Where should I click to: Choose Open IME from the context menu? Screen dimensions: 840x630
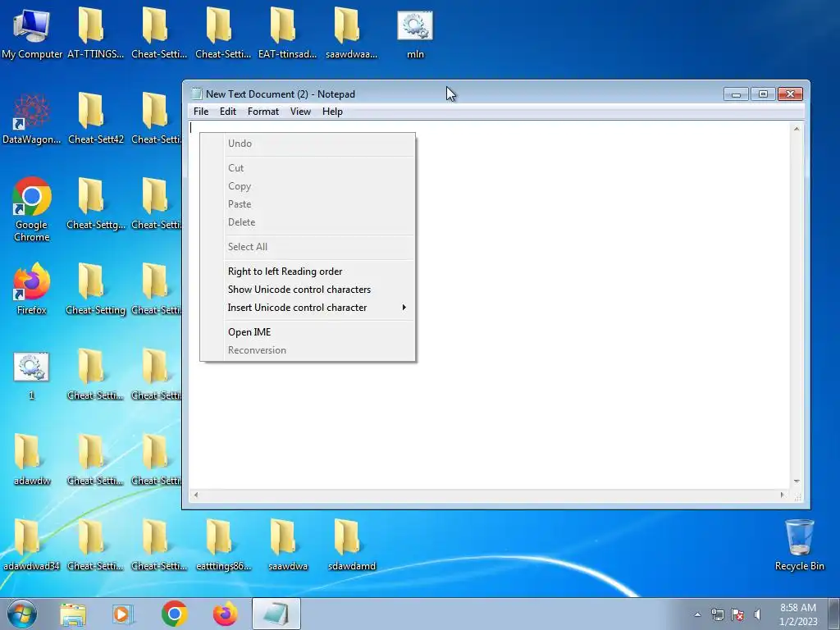pyautogui.click(x=308, y=332)
